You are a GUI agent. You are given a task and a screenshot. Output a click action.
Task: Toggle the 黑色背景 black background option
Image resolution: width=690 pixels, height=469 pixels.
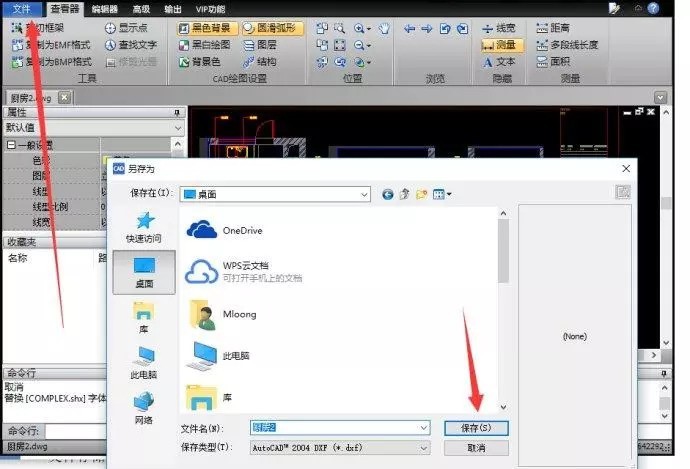[x=207, y=28]
